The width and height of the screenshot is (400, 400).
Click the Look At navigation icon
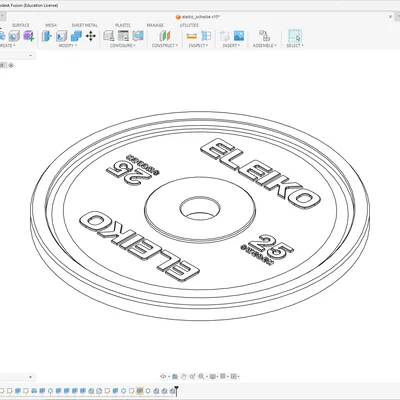[175, 376]
